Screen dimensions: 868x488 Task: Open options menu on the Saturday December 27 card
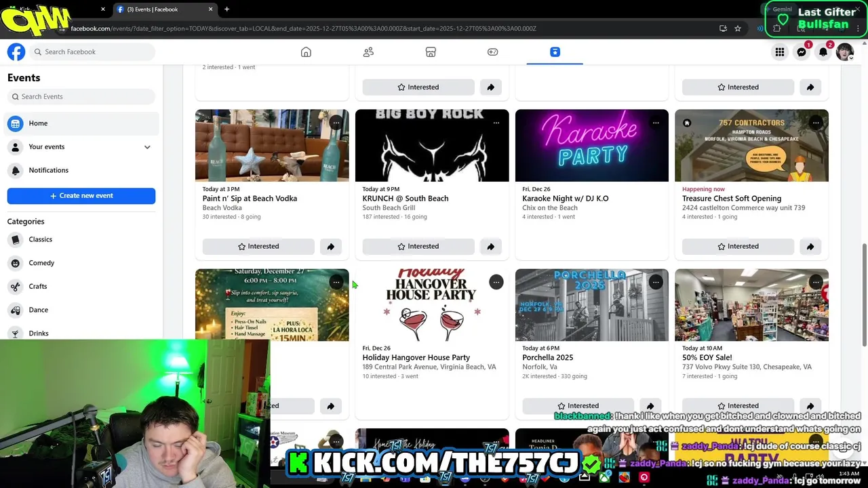[336, 282]
